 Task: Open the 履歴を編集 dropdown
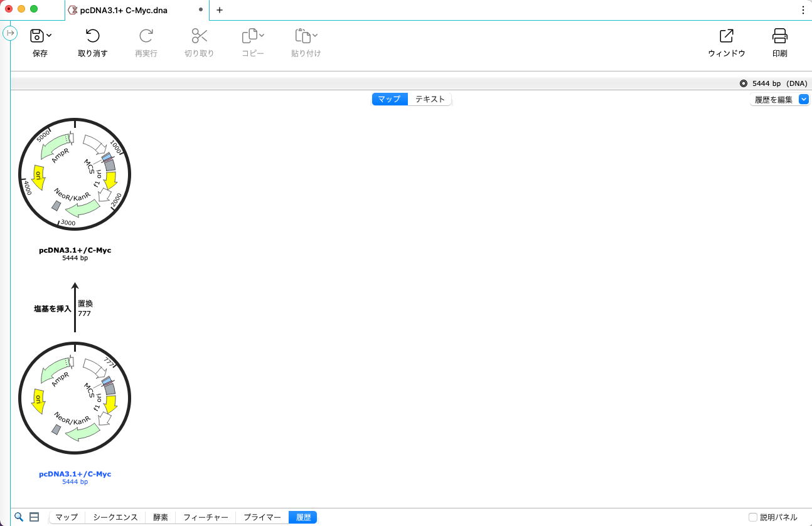(779, 99)
